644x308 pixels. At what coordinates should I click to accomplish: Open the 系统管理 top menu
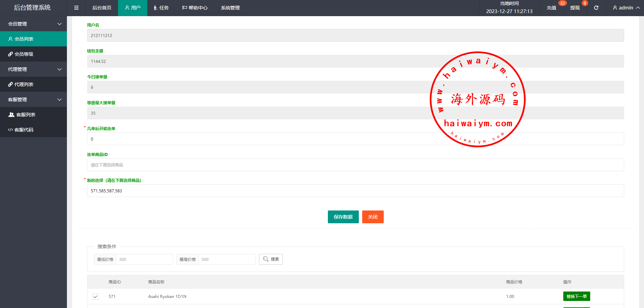[x=230, y=8]
